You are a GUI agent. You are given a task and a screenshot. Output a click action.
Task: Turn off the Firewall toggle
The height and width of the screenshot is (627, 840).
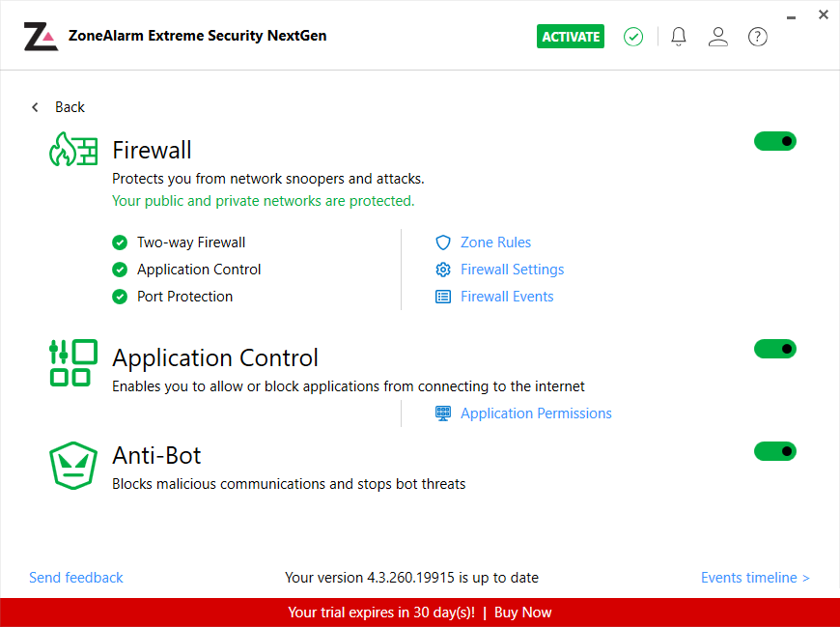pyautogui.click(x=774, y=141)
